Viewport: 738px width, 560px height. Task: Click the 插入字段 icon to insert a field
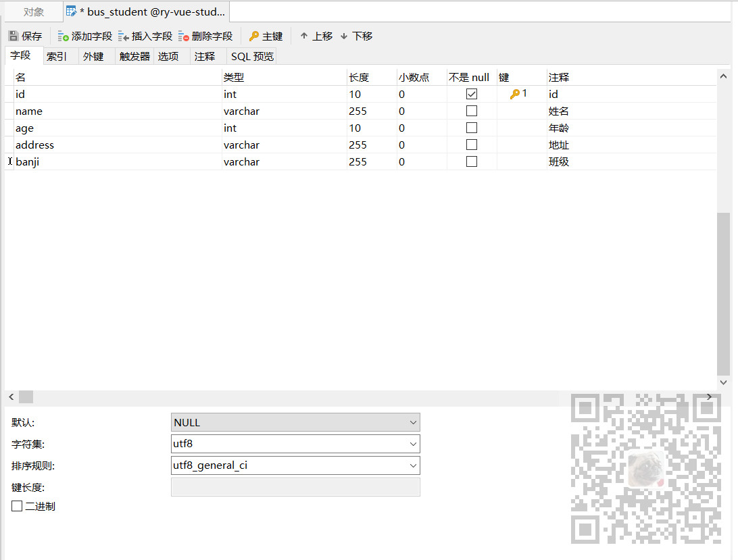click(123, 35)
